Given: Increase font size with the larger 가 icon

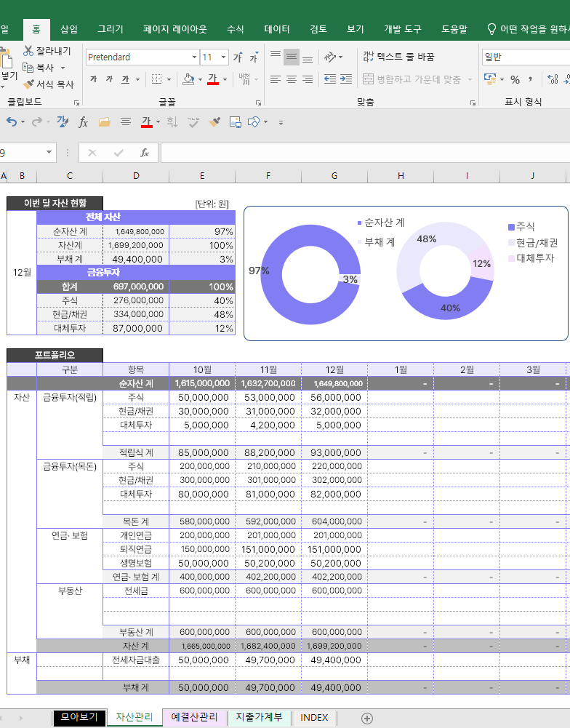Looking at the screenshot, I should click(x=238, y=57).
